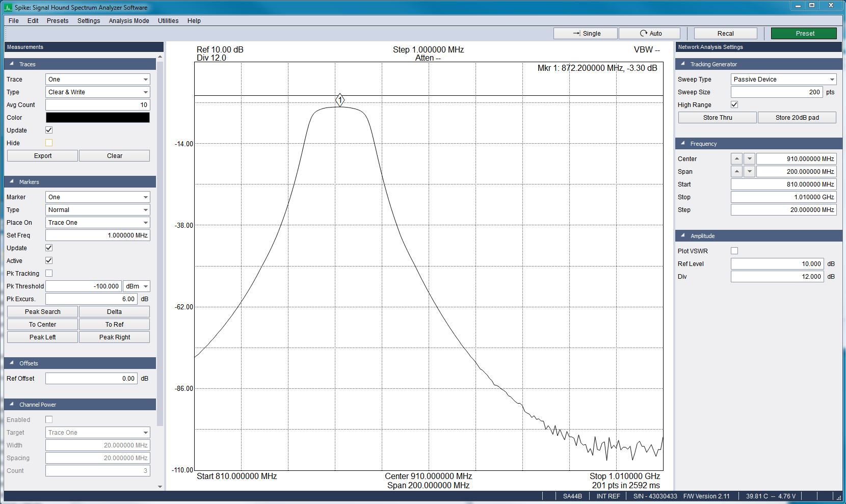This screenshot has width=846, height=504.
Task: Click the Peak Right button
Action: coord(115,337)
